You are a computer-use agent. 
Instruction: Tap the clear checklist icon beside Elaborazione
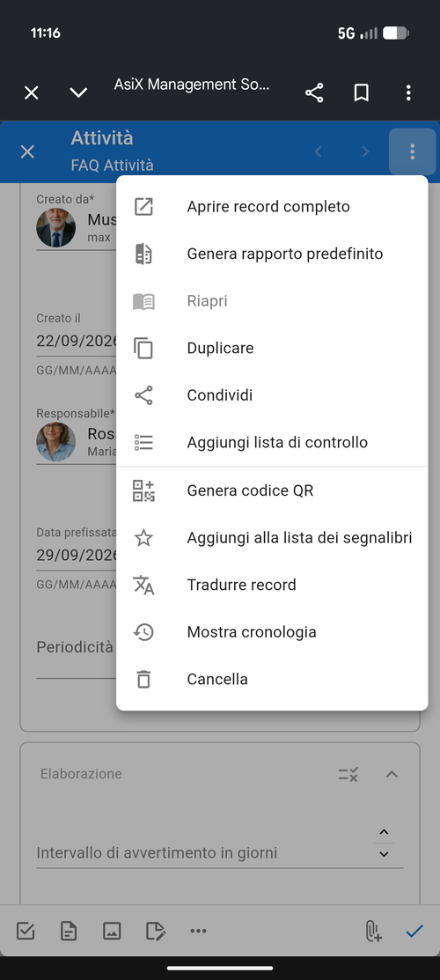coord(348,774)
